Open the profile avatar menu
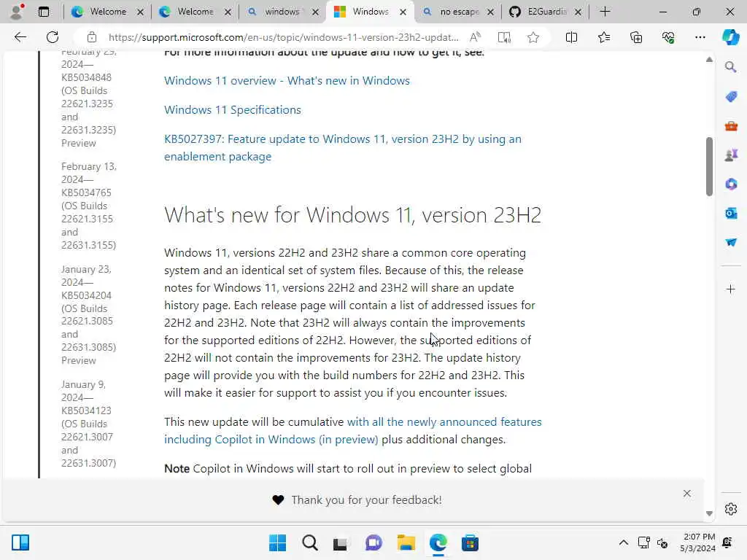747x560 pixels. (x=17, y=12)
